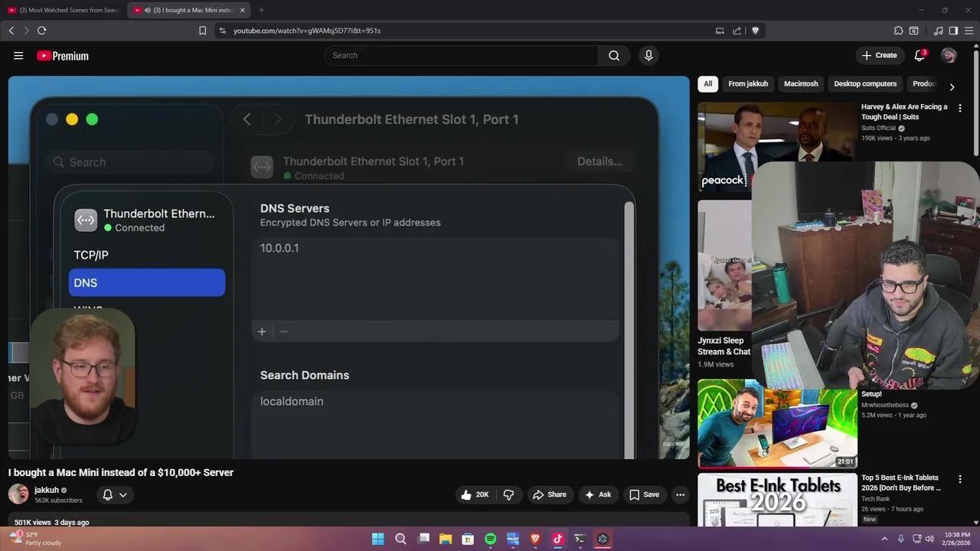Open the install app icon in address bar
This screenshot has width=980, height=551.
click(720, 31)
